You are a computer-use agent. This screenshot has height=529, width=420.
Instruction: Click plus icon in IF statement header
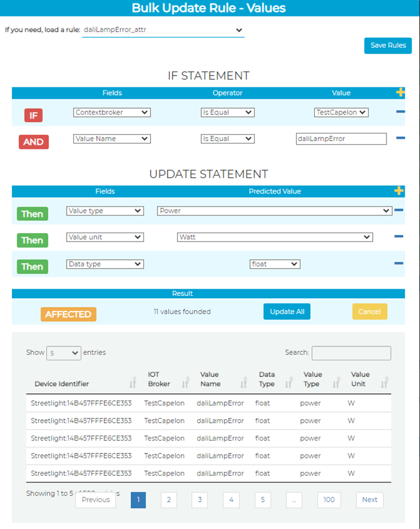click(x=401, y=93)
